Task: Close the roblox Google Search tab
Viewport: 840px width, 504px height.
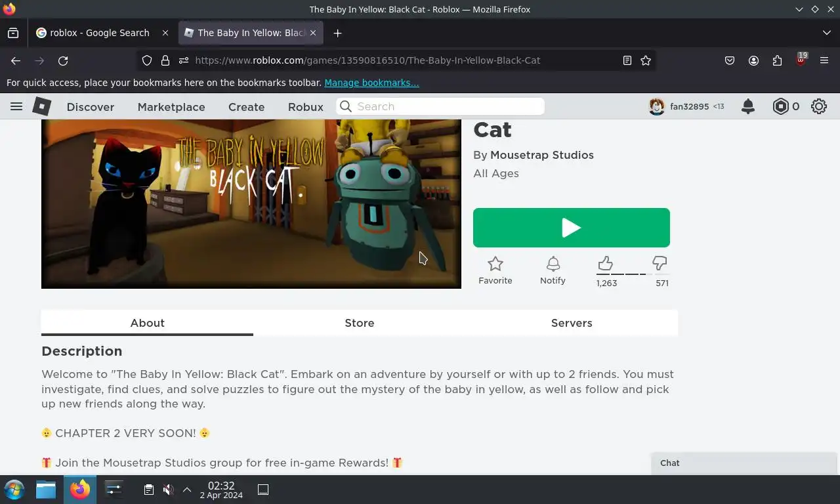Action: (x=165, y=33)
